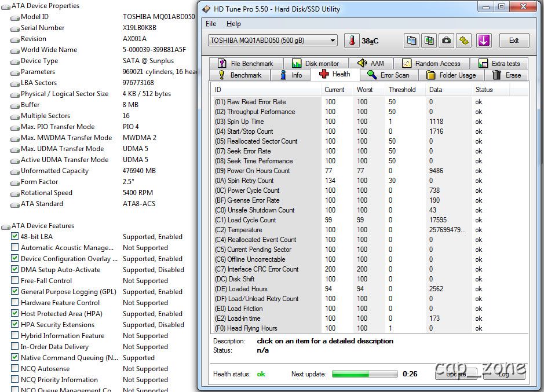The width and height of the screenshot is (544, 392).
Task: Click the drive icon beside Buffer
Action: [15, 105]
